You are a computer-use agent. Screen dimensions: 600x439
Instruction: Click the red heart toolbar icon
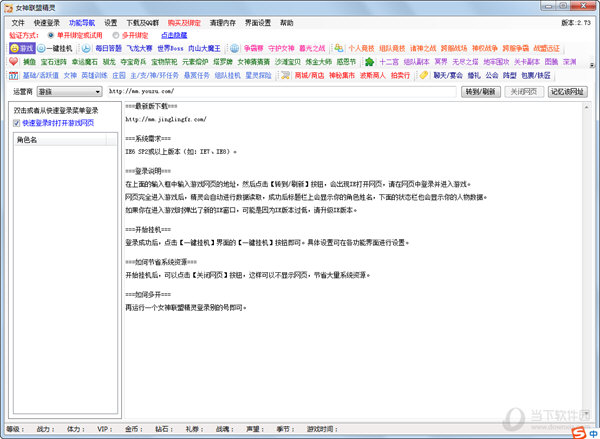click(x=14, y=62)
